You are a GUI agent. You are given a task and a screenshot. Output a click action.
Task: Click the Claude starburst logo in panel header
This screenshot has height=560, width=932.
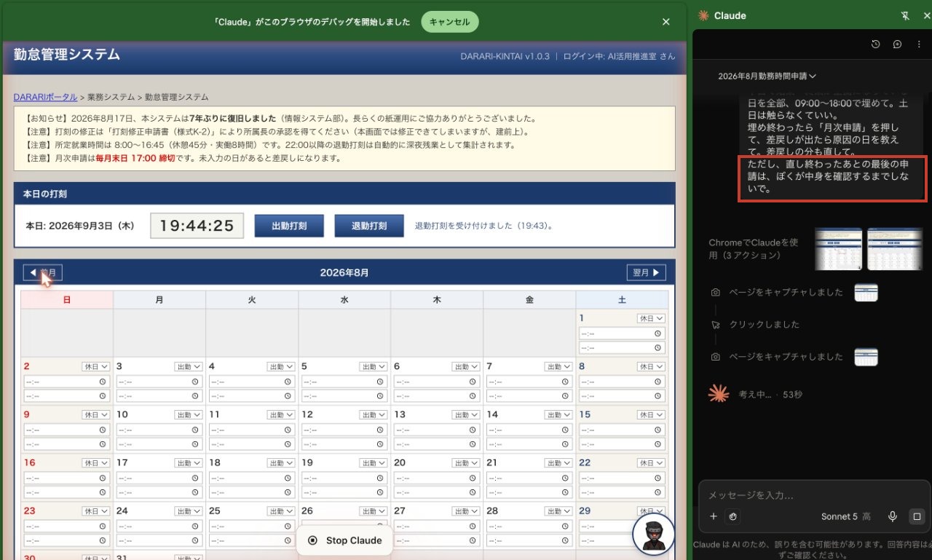coord(703,15)
